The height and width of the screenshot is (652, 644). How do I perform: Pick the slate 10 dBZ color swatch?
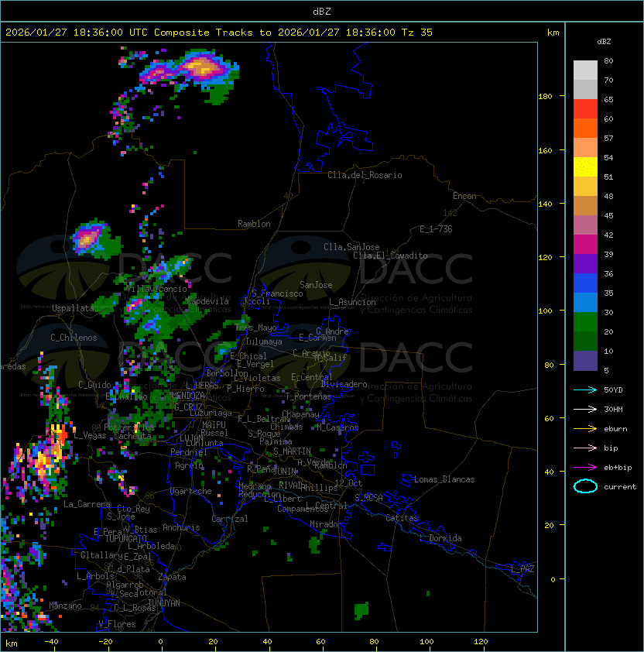585,361
